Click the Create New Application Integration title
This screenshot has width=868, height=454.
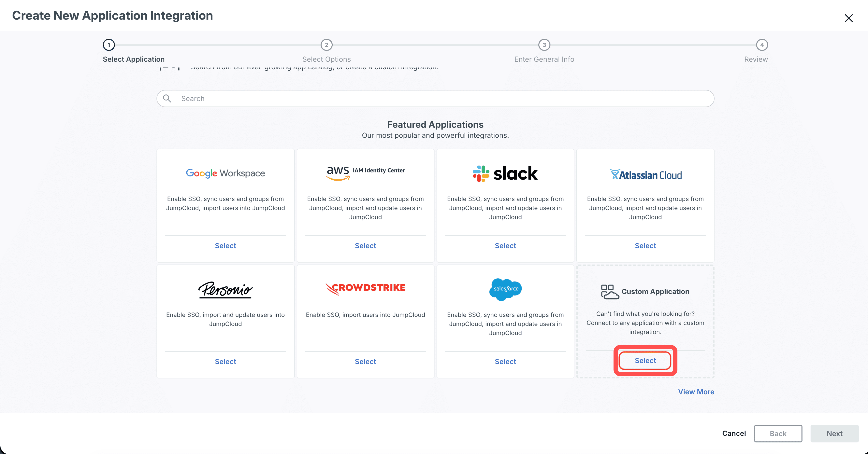click(x=112, y=16)
